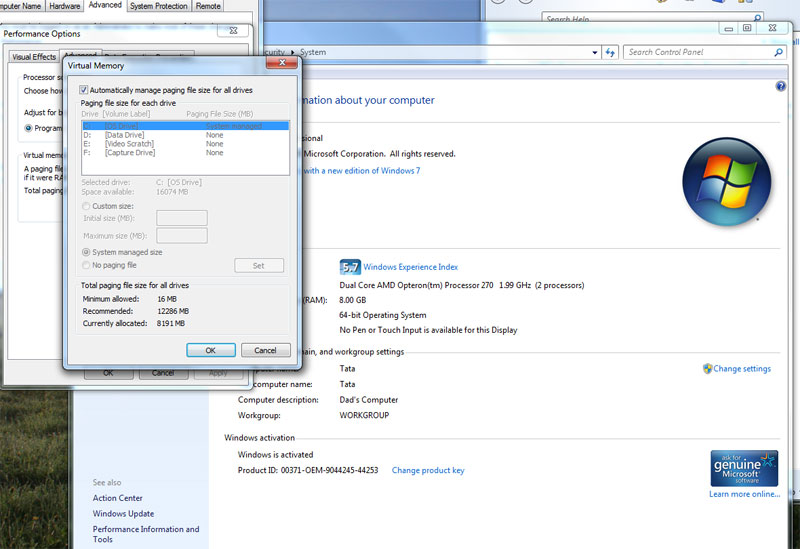Close the Performance Options dialog
This screenshot has width=800, height=549.
[234, 31]
